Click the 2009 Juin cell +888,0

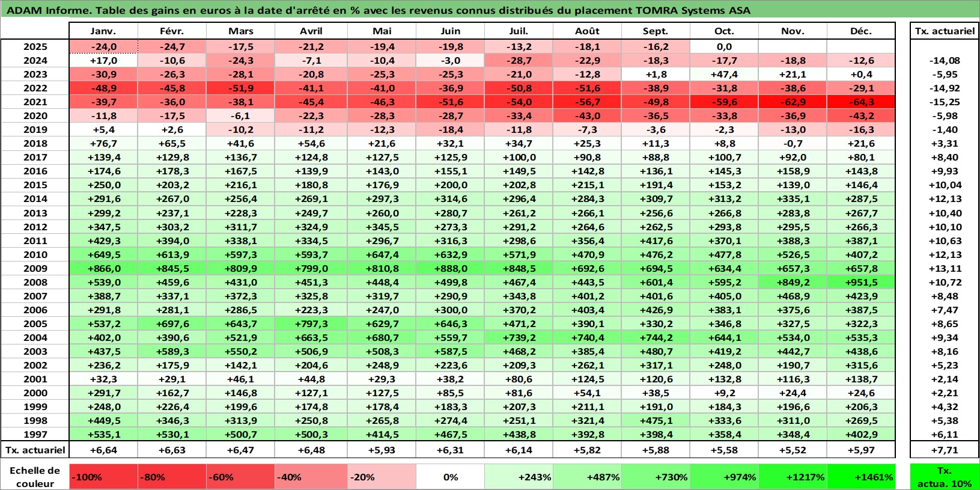(450, 268)
